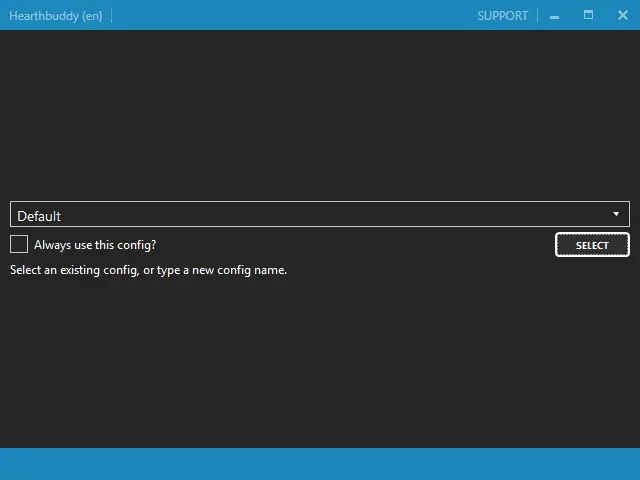Click the word 'Default' in the combo box
Viewport: 640px width, 480px height.
tap(39, 216)
